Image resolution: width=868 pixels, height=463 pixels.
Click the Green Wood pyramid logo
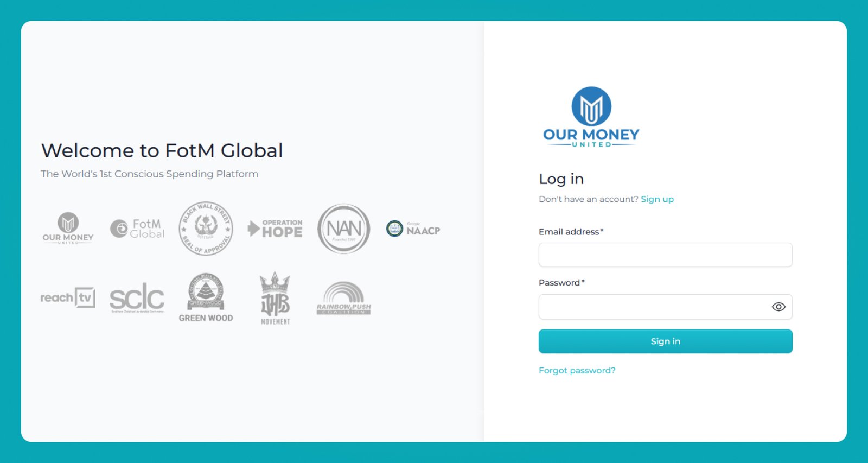pyautogui.click(x=206, y=297)
